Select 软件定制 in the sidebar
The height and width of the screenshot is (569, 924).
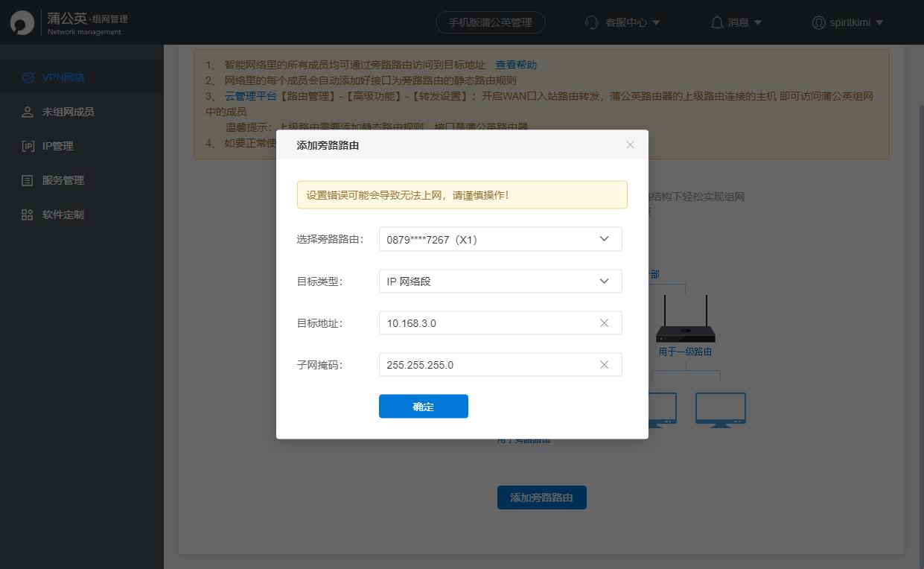tap(27, 214)
